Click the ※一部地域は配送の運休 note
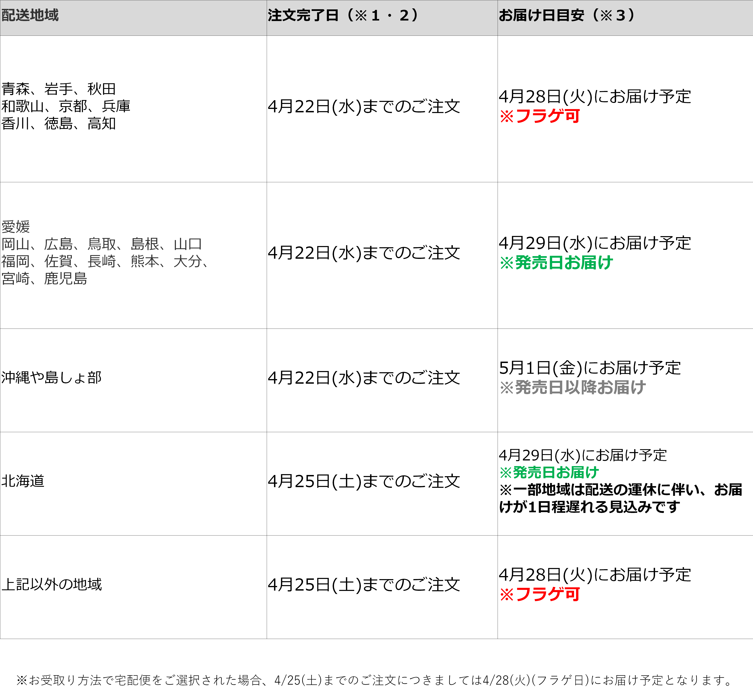 (620, 498)
